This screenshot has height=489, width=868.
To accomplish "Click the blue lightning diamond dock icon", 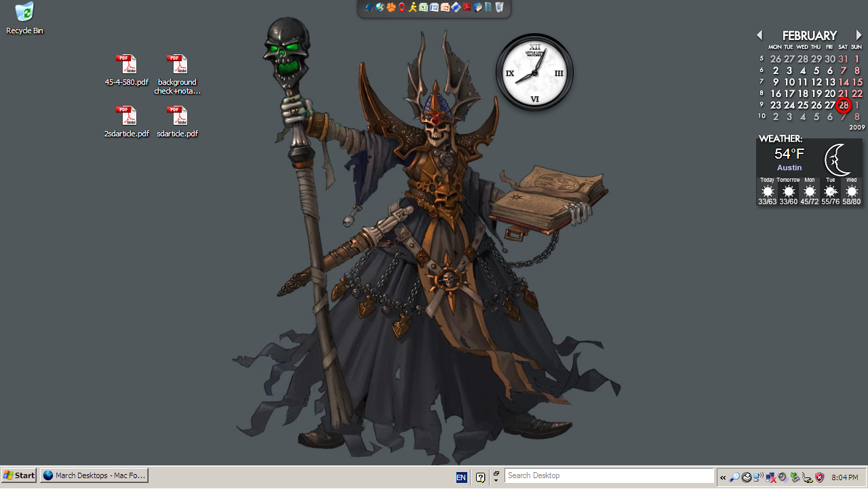I will click(x=456, y=7).
